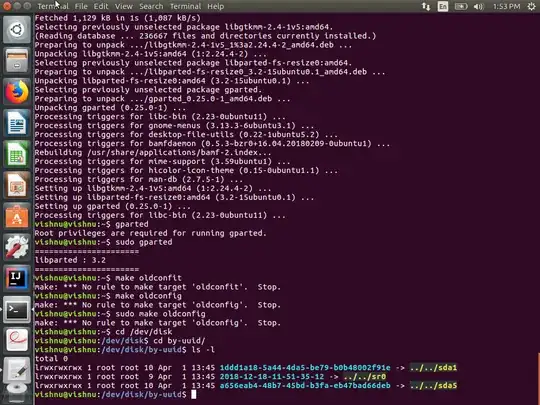Click the 2018-12-18-11-51-35-12 entry
The image size is (540, 405).
(272, 377)
